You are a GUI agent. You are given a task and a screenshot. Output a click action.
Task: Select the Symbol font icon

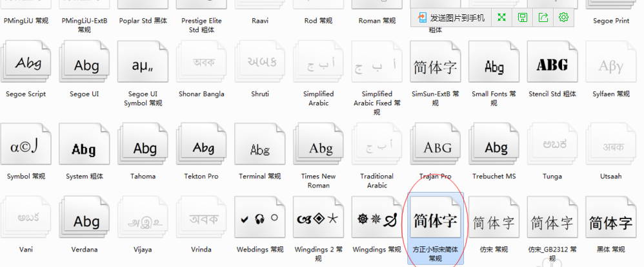coord(27,148)
